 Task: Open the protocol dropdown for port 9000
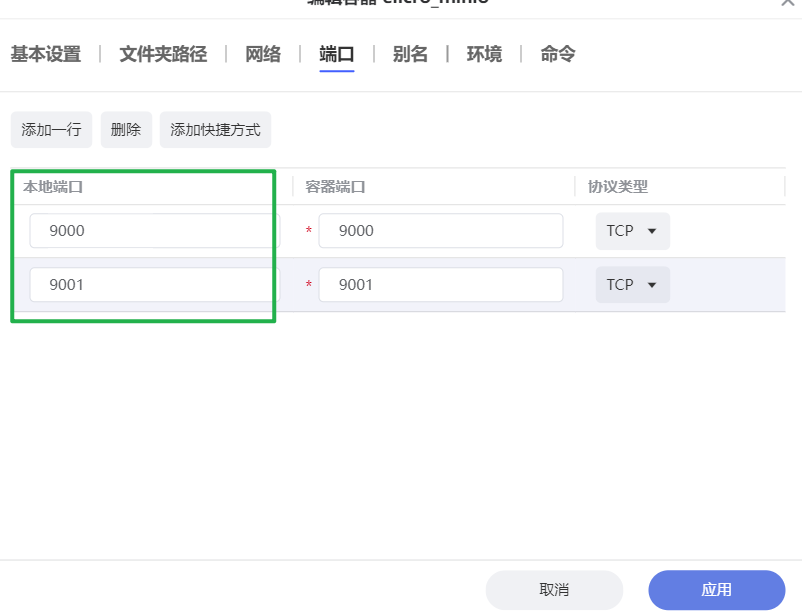[632, 230]
